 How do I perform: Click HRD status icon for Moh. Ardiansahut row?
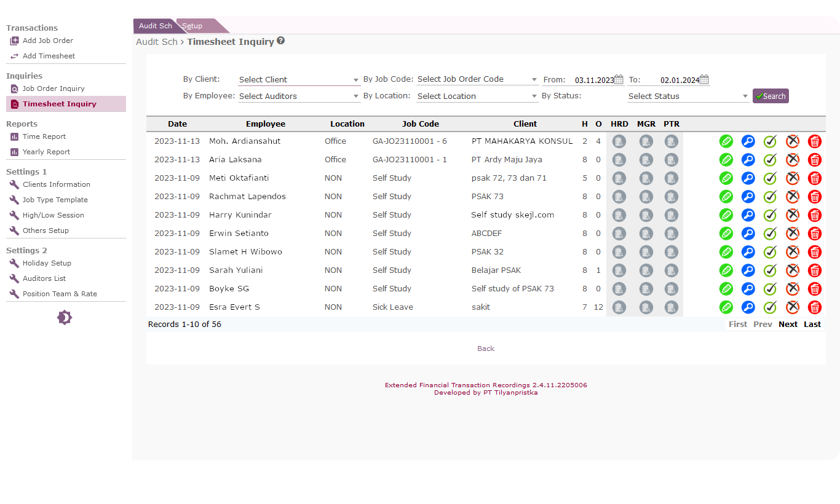click(619, 141)
